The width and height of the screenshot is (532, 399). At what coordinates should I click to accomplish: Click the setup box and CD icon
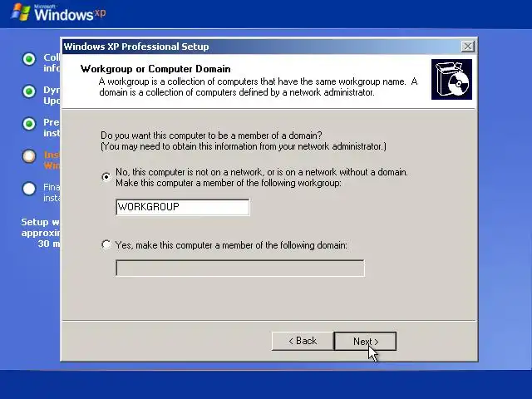pyautogui.click(x=451, y=80)
